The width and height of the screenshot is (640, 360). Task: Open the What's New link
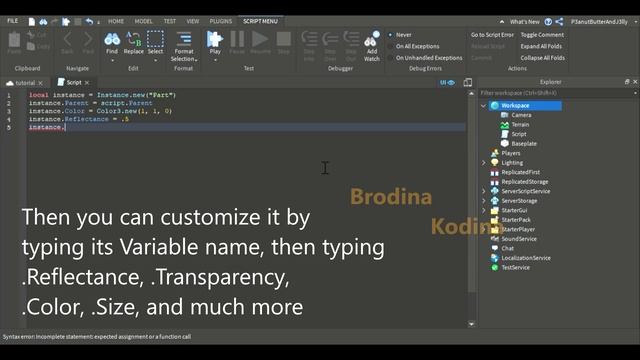(524, 22)
